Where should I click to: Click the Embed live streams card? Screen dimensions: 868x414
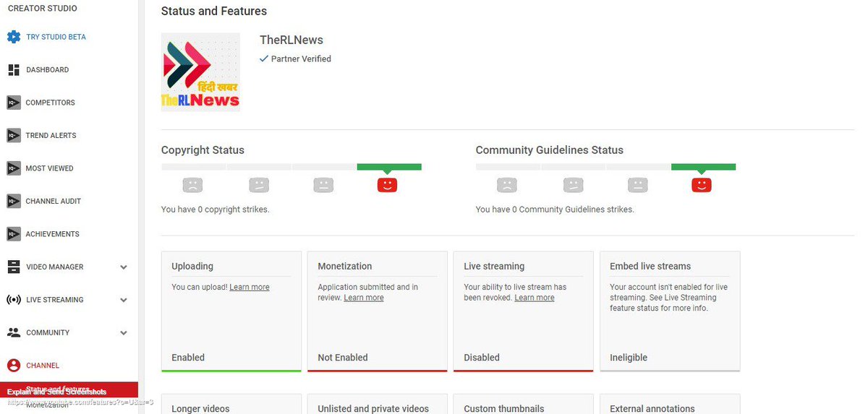(670, 311)
